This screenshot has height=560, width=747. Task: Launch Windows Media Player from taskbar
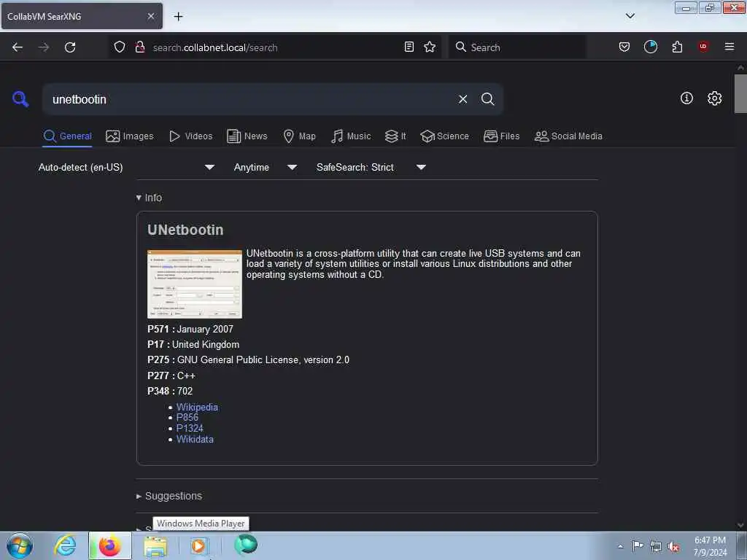coord(198,545)
